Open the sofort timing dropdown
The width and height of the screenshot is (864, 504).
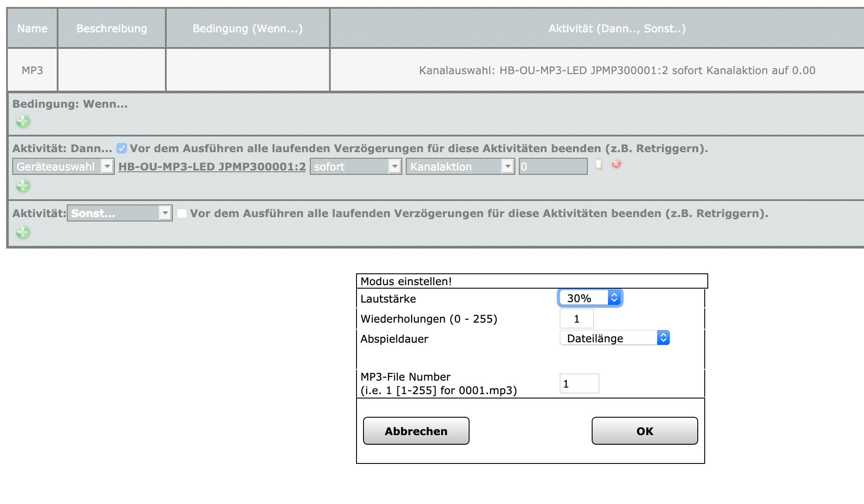[x=355, y=167]
